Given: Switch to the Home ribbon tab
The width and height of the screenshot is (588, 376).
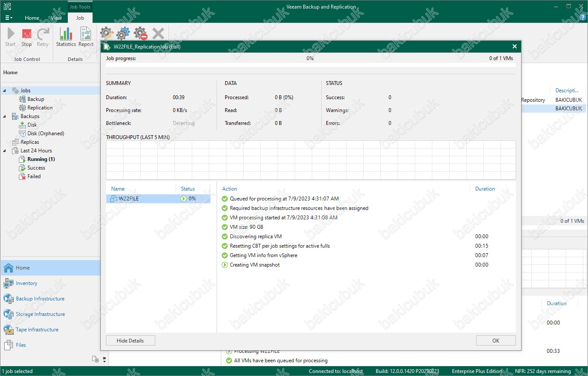Looking at the screenshot, I should [x=32, y=18].
